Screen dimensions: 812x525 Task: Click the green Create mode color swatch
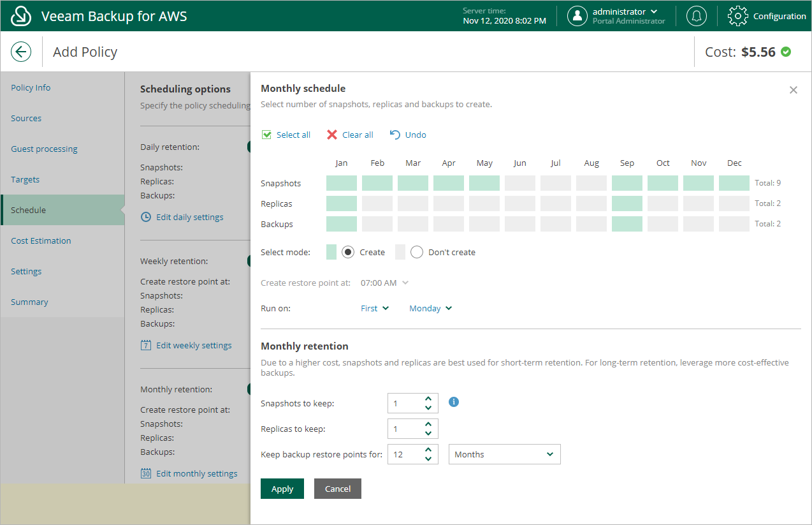(331, 252)
